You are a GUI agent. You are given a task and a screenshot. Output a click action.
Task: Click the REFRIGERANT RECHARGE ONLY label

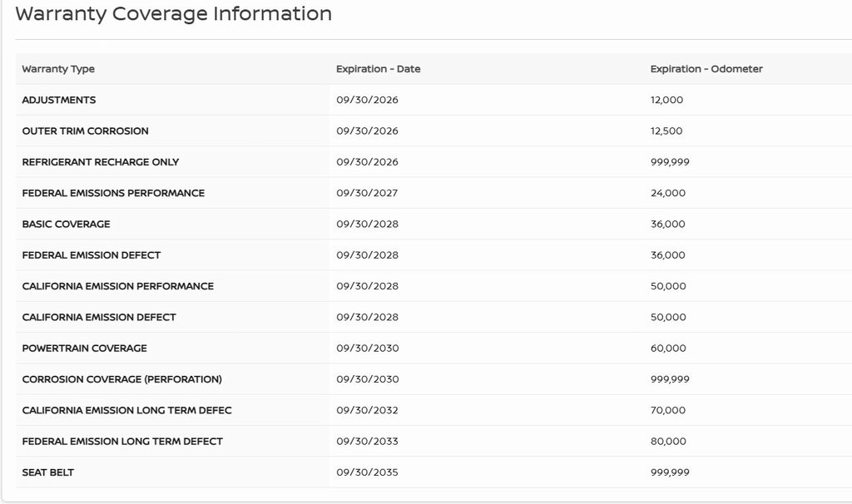101,162
